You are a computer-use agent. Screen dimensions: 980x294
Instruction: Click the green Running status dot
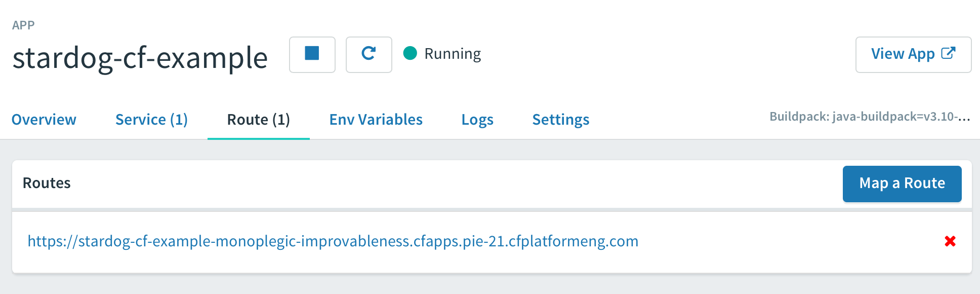pos(410,53)
